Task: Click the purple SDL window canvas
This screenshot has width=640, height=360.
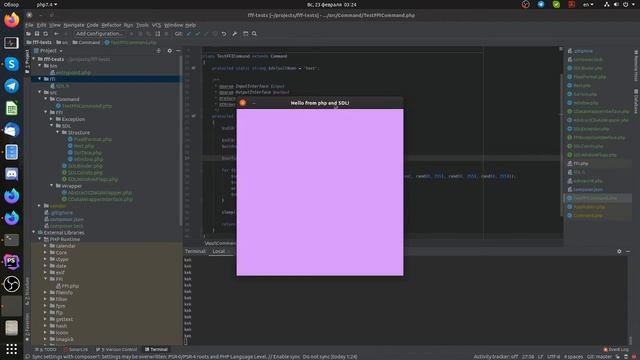Action: pyautogui.click(x=320, y=192)
